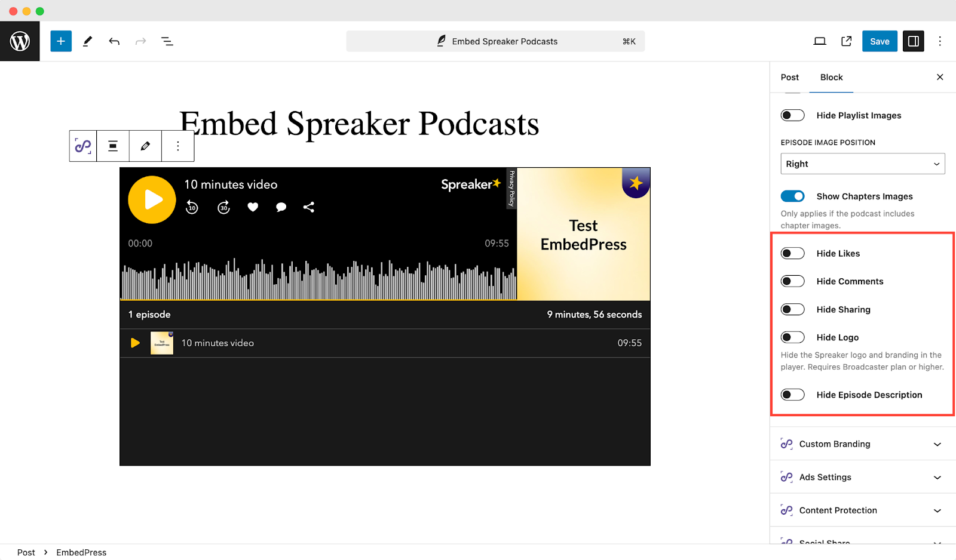Seek within the audio waveform
Viewport: 956px width, 560px height.
(319, 279)
